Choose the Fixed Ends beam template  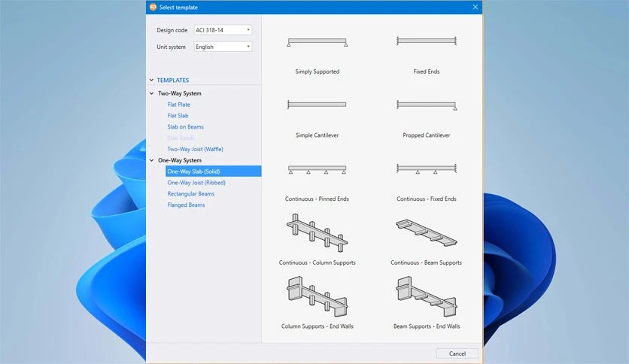click(427, 41)
